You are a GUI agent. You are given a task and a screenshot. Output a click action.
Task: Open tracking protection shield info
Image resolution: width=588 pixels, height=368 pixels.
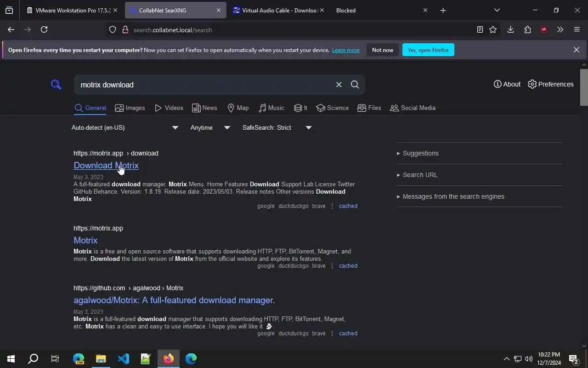113,30
